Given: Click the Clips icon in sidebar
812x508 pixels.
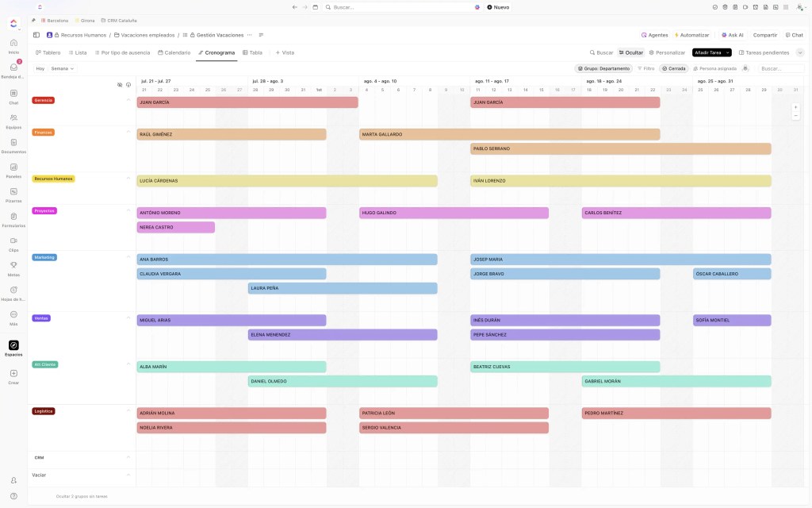Looking at the screenshot, I should point(13,241).
